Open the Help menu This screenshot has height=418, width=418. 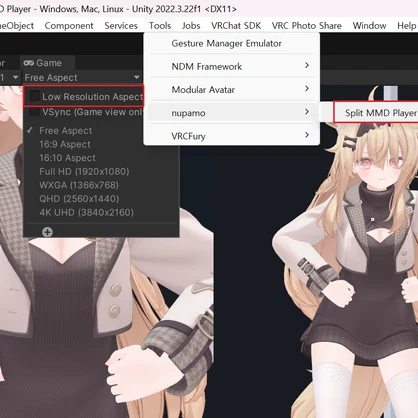(x=407, y=26)
